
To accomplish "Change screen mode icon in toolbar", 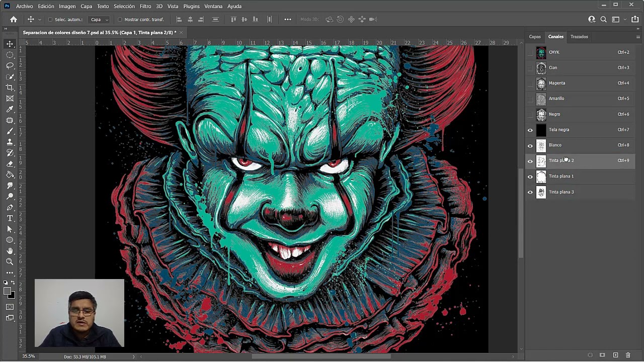I will tap(10, 318).
